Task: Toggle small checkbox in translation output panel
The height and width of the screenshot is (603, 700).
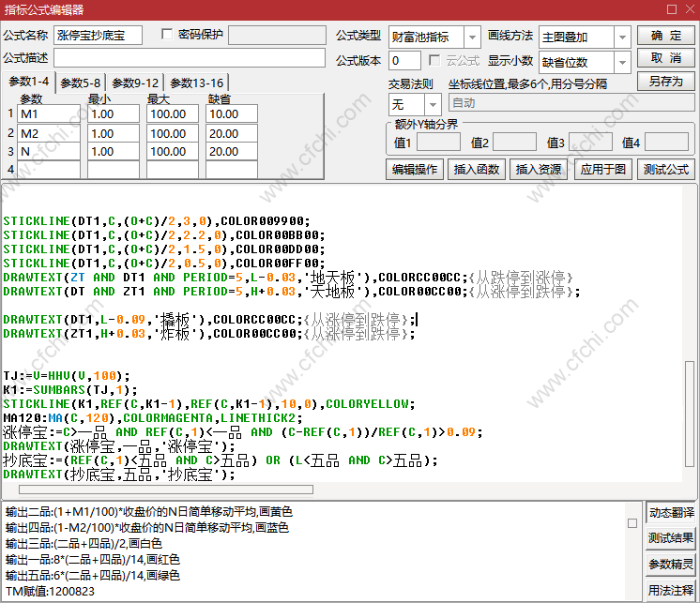Action: tap(632, 523)
